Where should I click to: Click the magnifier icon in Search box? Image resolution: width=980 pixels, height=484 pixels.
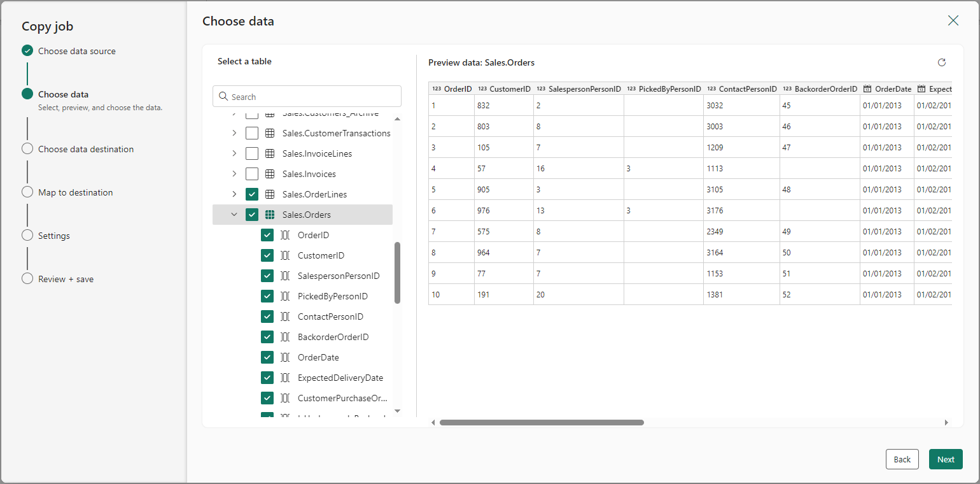[x=223, y=97]
